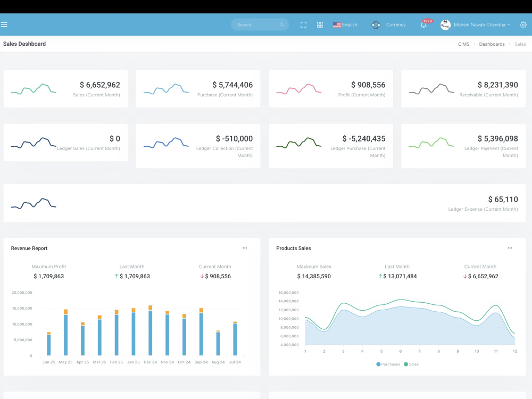Image resolution: width=532 pixels, height=399 pixels.
Task: Click the Aug 24 revenue bar
Action: [218, 343]
